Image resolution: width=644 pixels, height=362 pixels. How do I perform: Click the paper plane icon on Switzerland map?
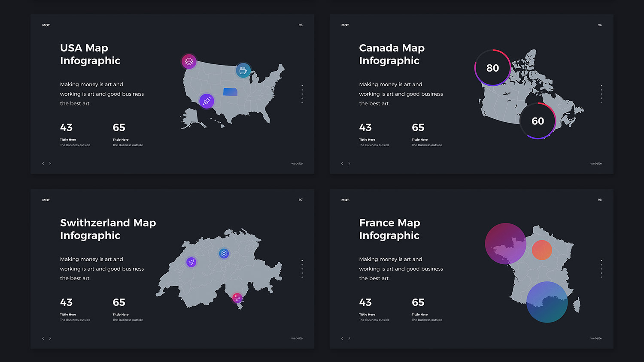(x=191, y=262)
